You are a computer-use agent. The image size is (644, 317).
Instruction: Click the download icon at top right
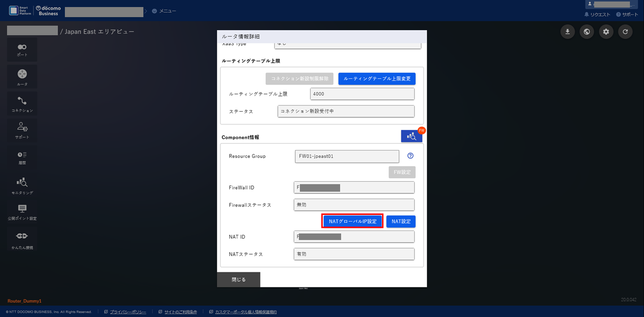pyautogui.click(x=568, y=32)
